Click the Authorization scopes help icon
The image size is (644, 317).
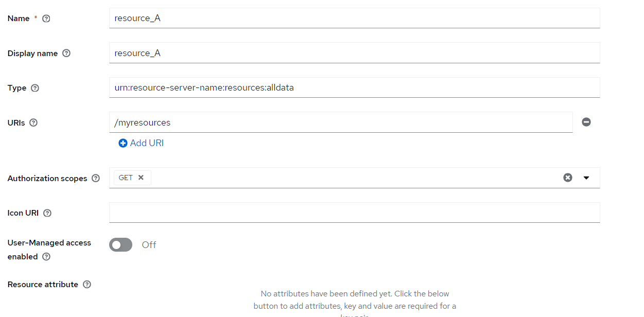coord(96,178)
